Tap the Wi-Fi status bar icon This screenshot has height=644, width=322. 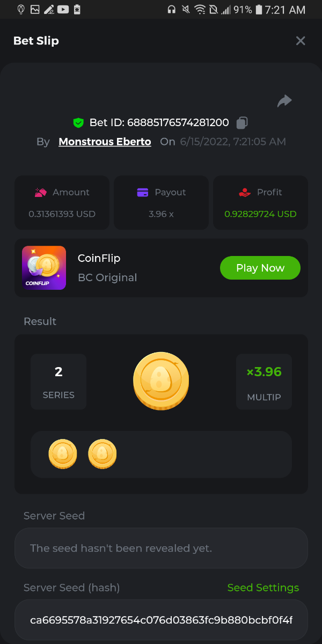pyautogui.click(x=200, y=10)
